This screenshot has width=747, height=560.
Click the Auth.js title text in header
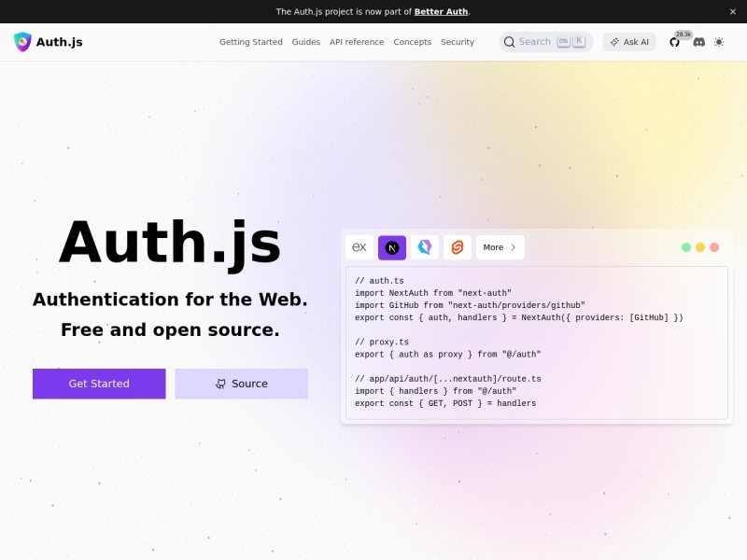[60, 42]
